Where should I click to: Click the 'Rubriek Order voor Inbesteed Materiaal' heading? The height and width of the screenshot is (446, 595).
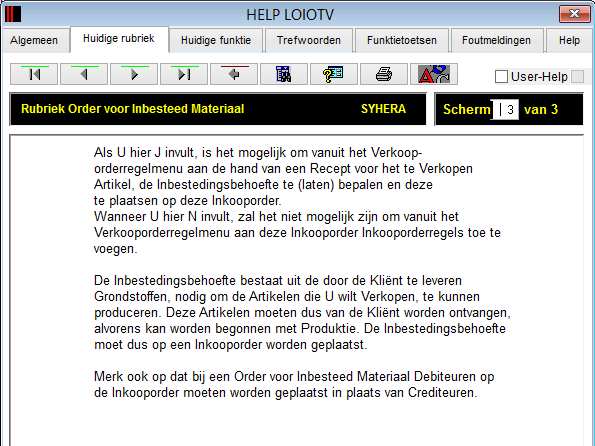(132, 109)
